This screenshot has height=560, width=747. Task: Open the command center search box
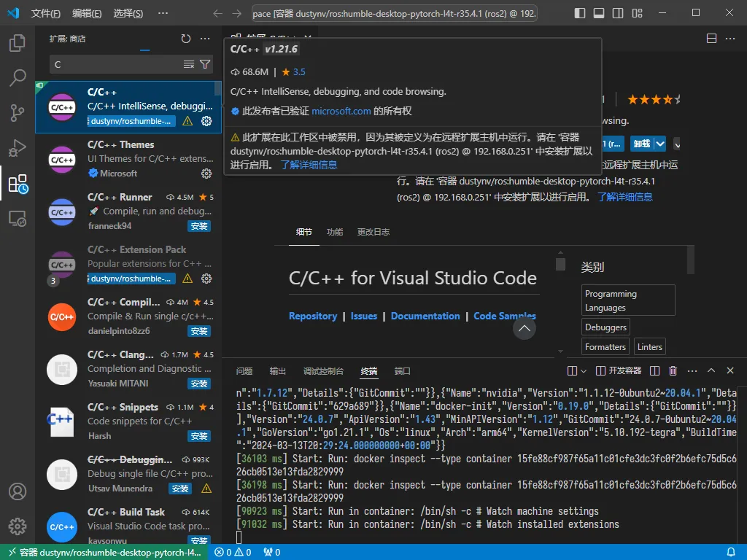[x=395, y=13]
